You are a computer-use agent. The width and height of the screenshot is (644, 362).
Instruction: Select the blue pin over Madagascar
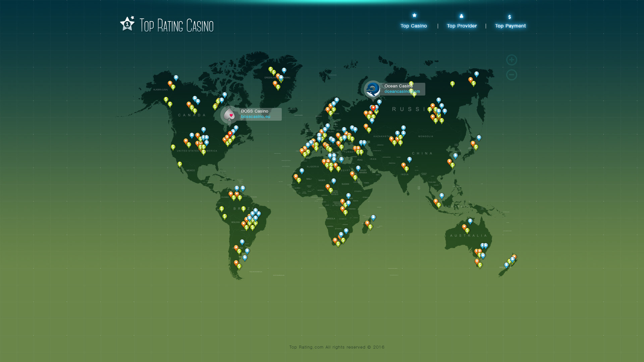373,217
